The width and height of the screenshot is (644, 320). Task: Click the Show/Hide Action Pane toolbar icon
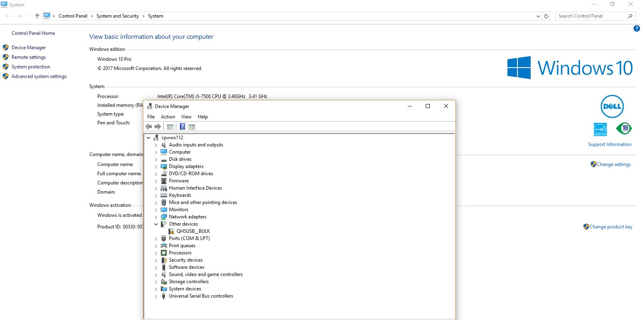click(192, 127)
